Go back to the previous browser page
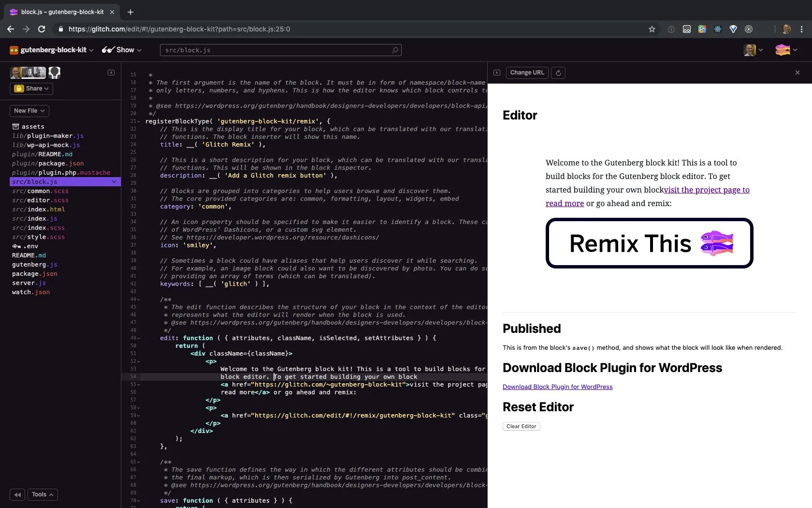 point(11,29)
